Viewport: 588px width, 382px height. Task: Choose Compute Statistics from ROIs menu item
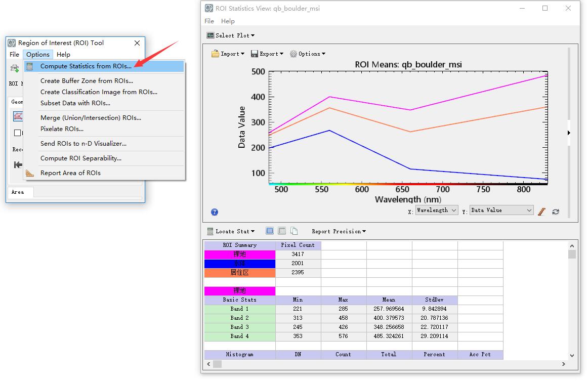(x=86, y=66)
